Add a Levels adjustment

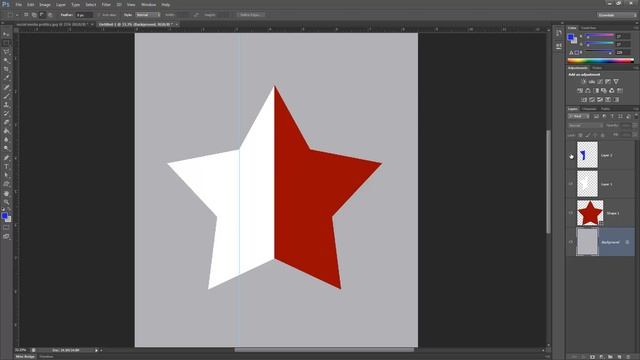pyautogui.click(x=591, y=82)
